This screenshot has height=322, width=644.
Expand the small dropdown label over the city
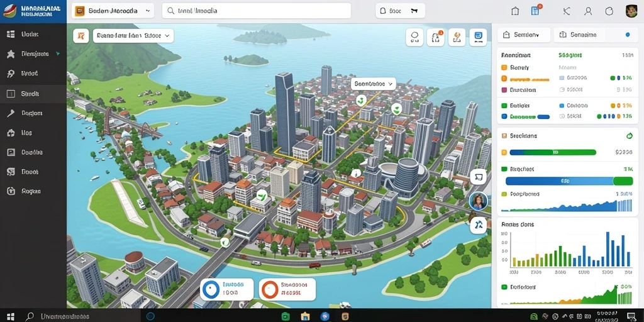(374, 84)
